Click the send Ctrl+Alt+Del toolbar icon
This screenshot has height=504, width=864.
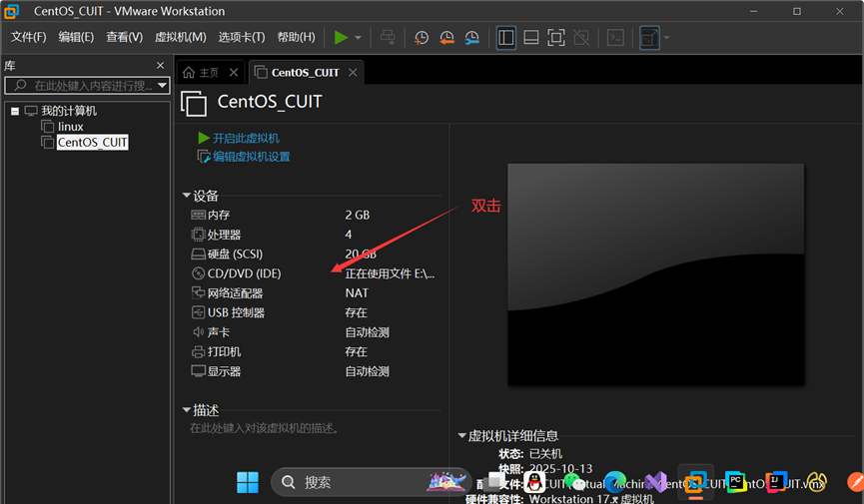coord(388,38)
